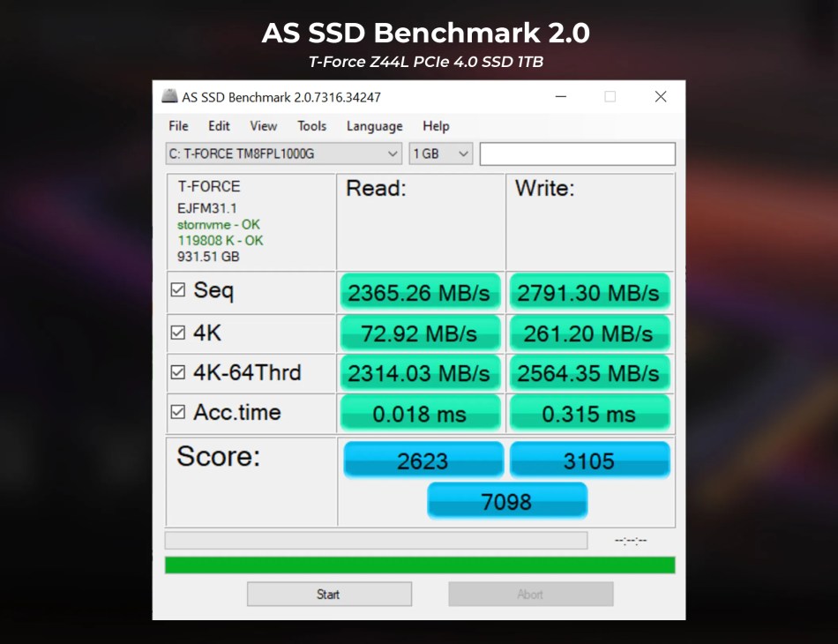Close the AS SSD Benchmark window
838x644 pixels.
[x=661, y=97]
